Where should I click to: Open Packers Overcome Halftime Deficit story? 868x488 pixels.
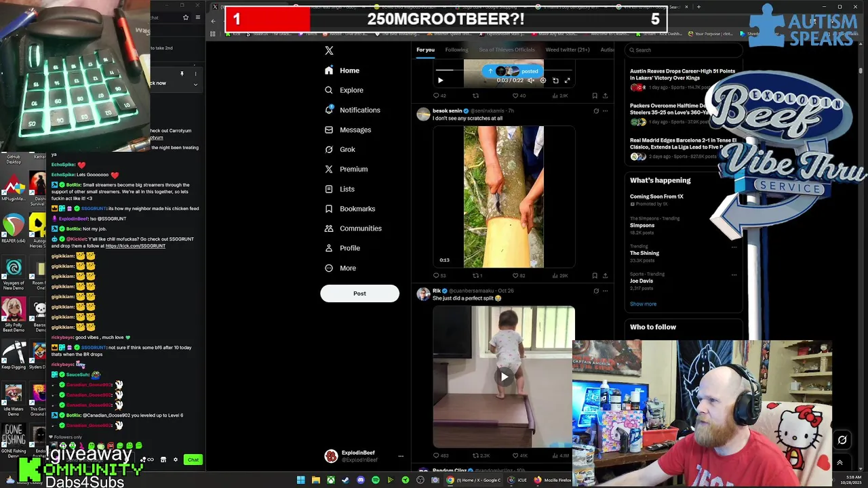point(683,115)
